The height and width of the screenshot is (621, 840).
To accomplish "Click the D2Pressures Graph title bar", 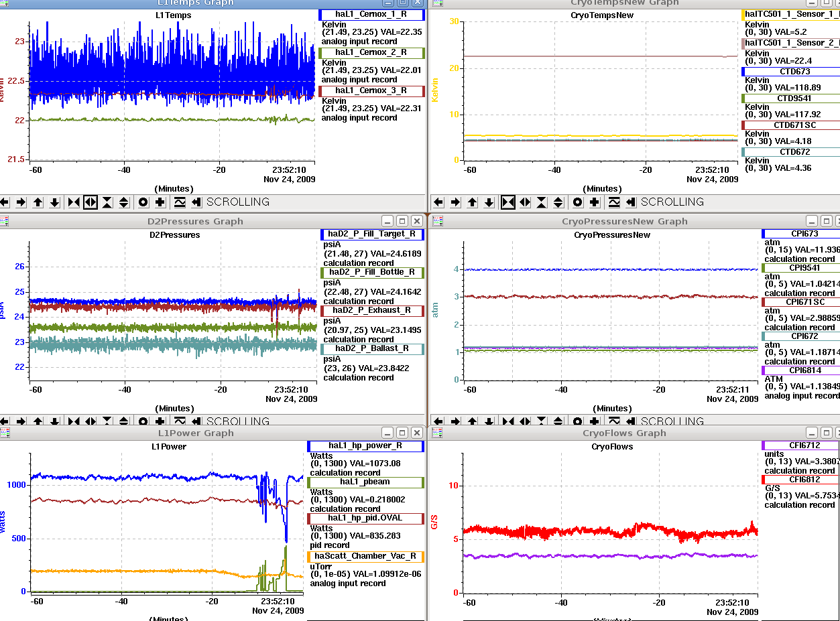I will click(x=195, y=221).
